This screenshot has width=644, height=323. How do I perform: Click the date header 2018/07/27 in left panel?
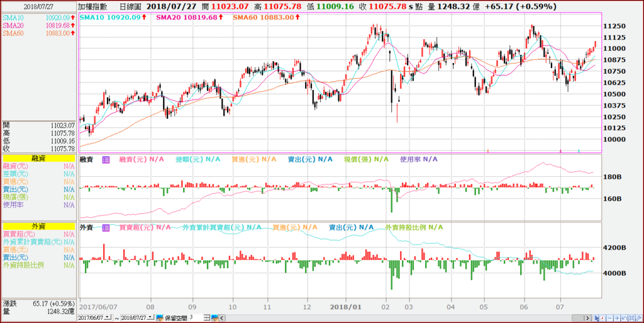(38, 6)
